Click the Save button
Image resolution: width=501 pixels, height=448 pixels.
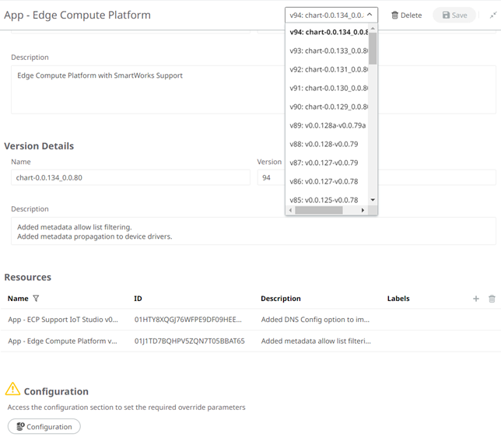click(454, 15)
